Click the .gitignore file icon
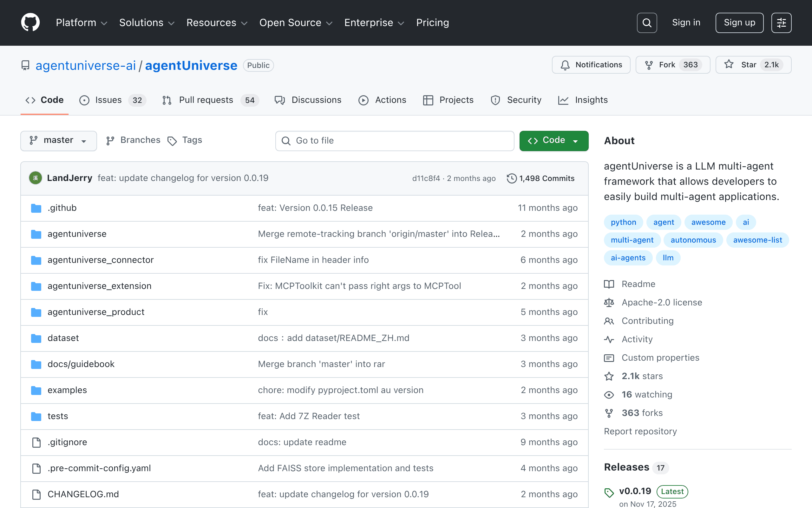 [36, 442]
